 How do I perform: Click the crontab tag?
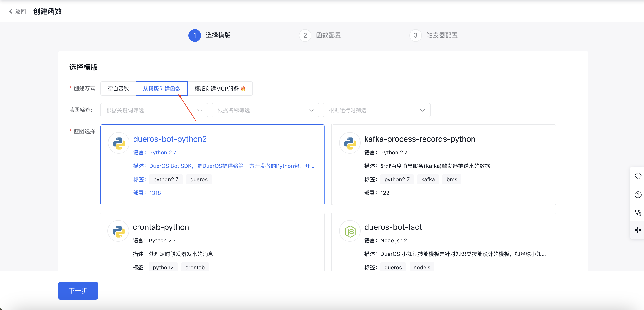tap(195, 267)
